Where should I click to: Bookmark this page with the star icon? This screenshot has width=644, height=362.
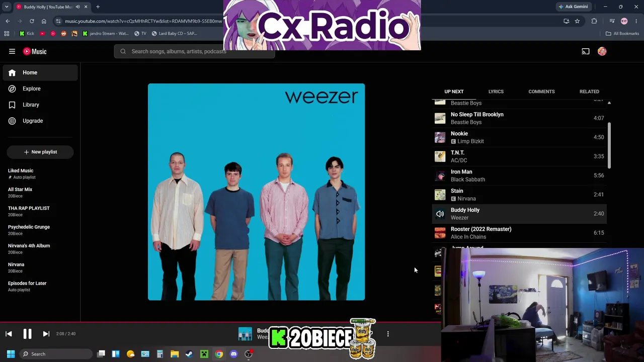point(577,21)
